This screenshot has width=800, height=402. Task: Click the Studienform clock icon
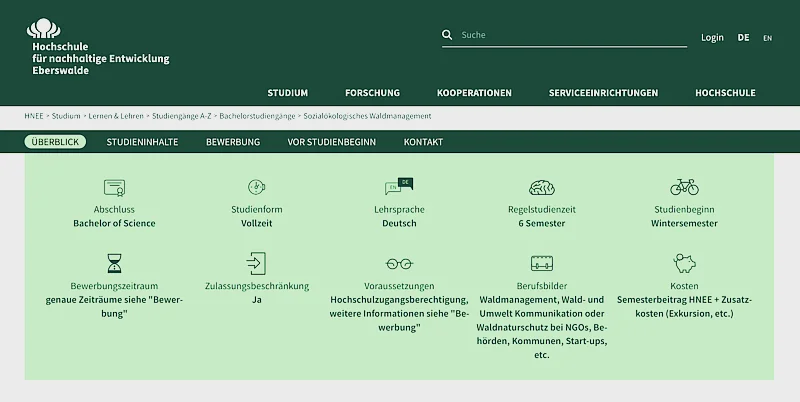click(256, 187)
